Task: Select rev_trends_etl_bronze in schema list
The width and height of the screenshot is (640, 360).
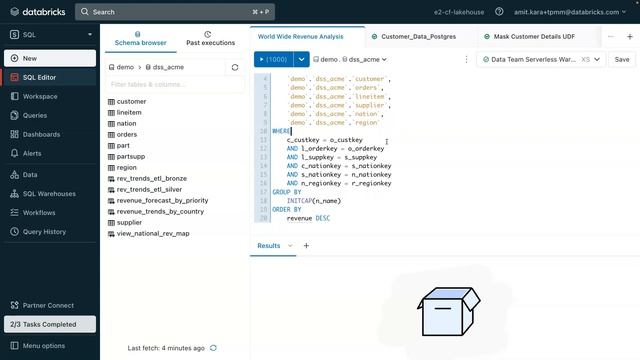Action: [x=147, y=179]
